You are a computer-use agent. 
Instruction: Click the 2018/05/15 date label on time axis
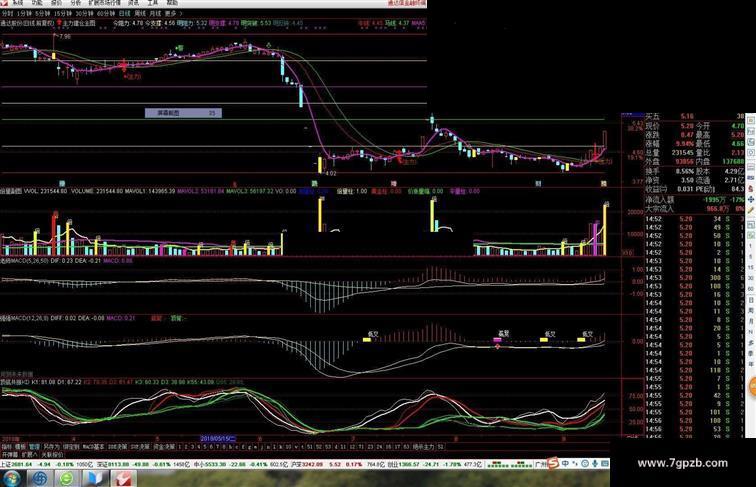(218, 439)
